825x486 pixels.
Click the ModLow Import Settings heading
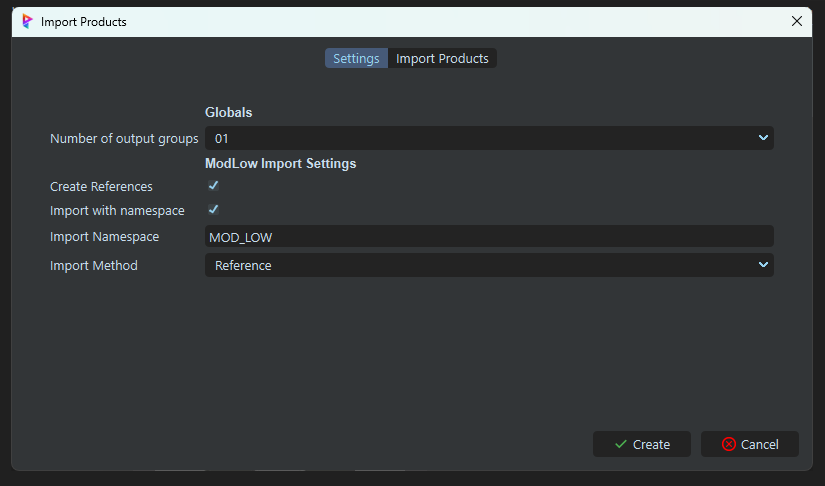280,163
